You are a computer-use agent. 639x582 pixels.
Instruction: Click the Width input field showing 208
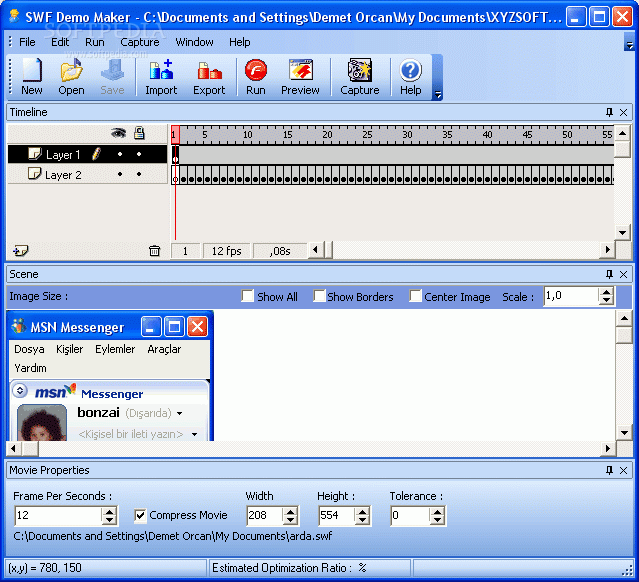click(264, 516)
